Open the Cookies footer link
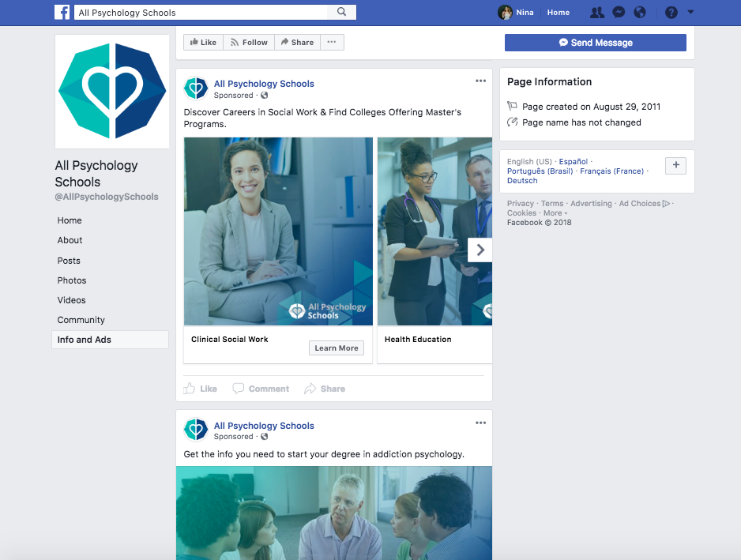This screenshot has width=741, height=560. pos(521,213)
